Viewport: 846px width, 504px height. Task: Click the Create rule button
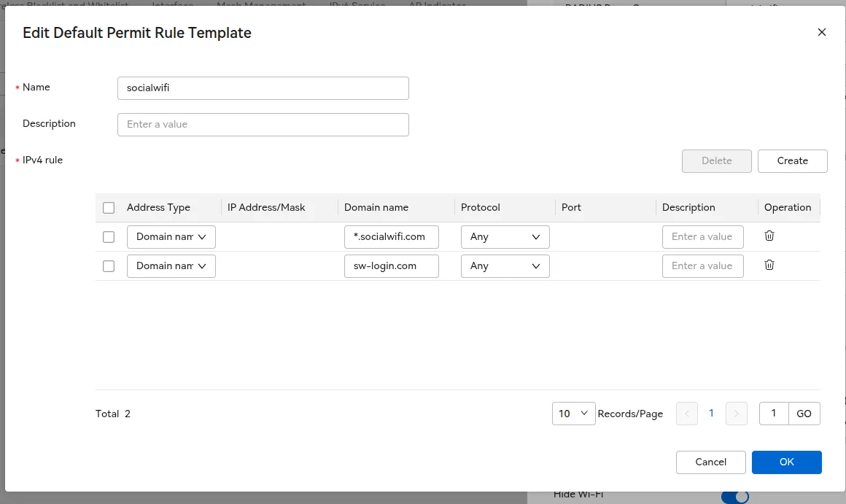tap(792, 161)
